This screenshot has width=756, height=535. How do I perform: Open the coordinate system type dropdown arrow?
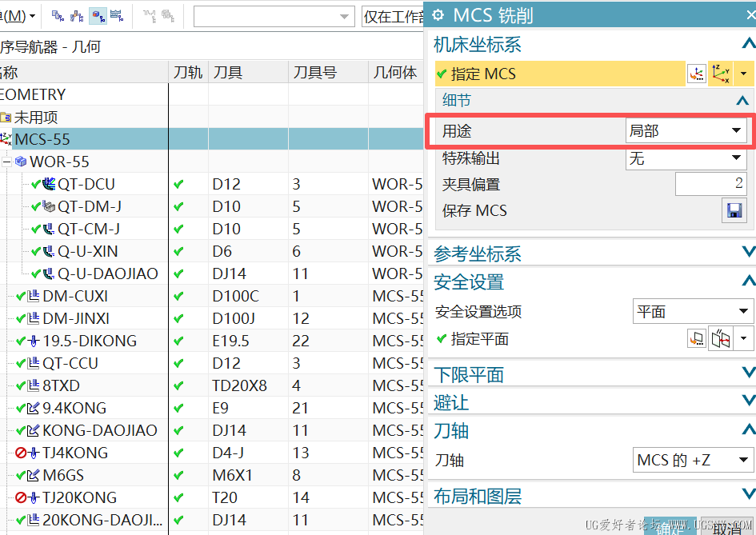pos(743,74)
